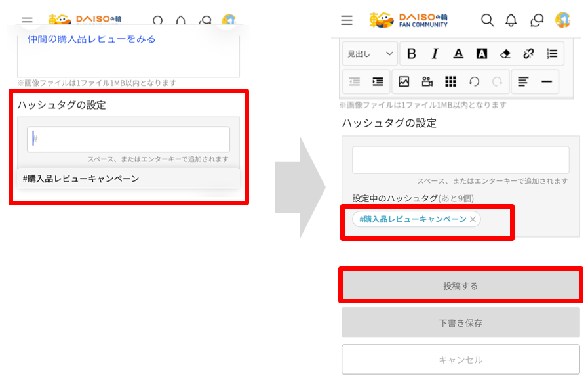Click the 下書き保存 button
Screen dimensions: 588x380
(460, 323)
